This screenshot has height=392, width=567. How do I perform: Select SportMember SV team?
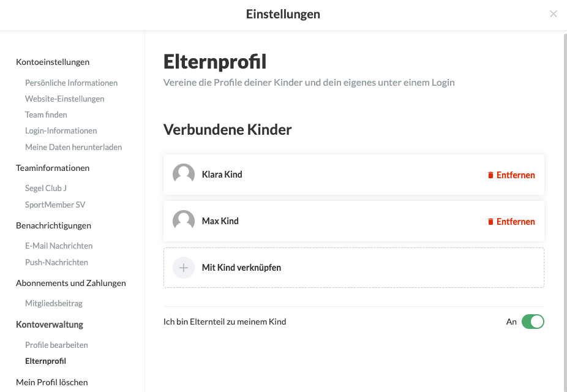[54, 205]
